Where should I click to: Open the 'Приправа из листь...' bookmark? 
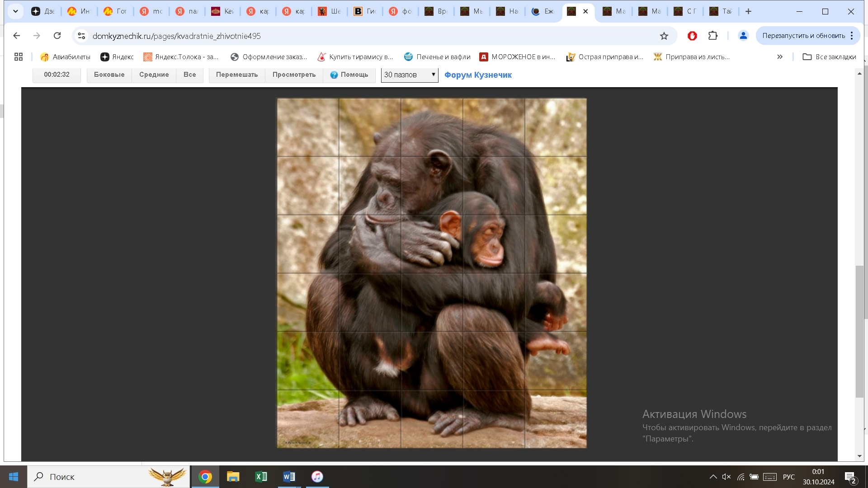692,56
